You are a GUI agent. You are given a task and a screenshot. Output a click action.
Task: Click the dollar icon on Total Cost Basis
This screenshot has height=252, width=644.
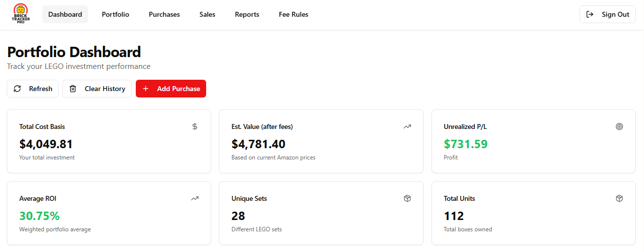pos(195,126)
